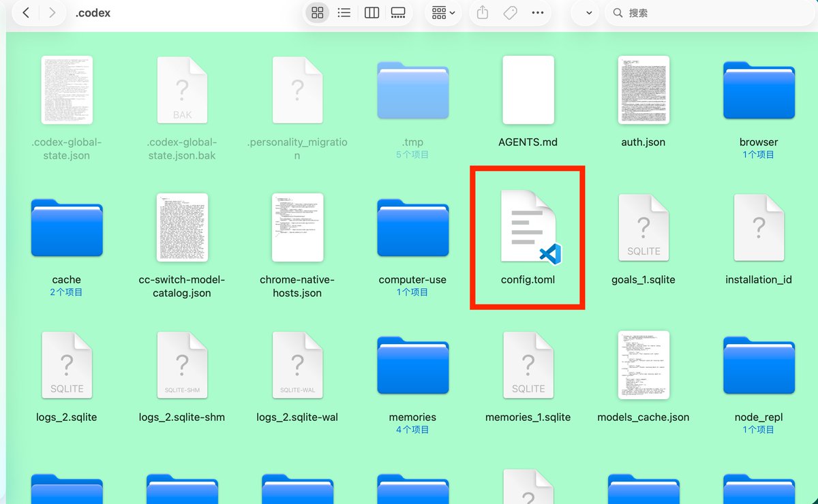Viewport: 818px width, 504px height.
Task: Open the group-by dropdown in toolbar
Action: [443, 12]
